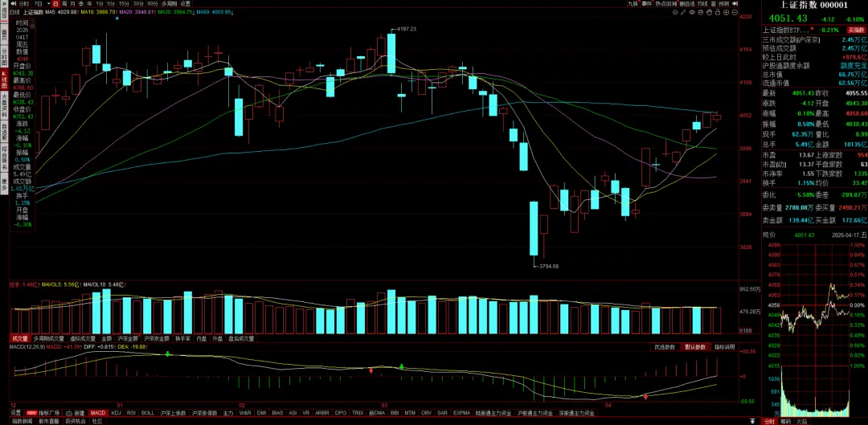Click the 3794.68 low price marker

pos(549,266)
